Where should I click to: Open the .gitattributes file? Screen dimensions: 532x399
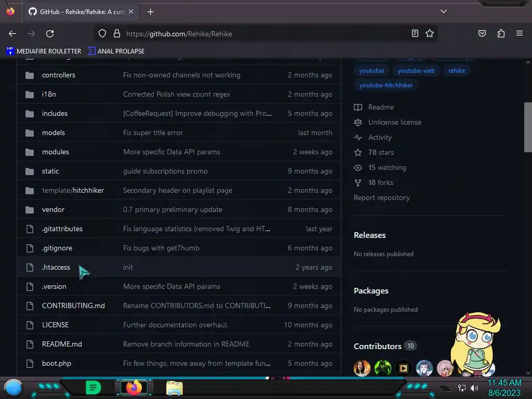click(x=62, y=229)
